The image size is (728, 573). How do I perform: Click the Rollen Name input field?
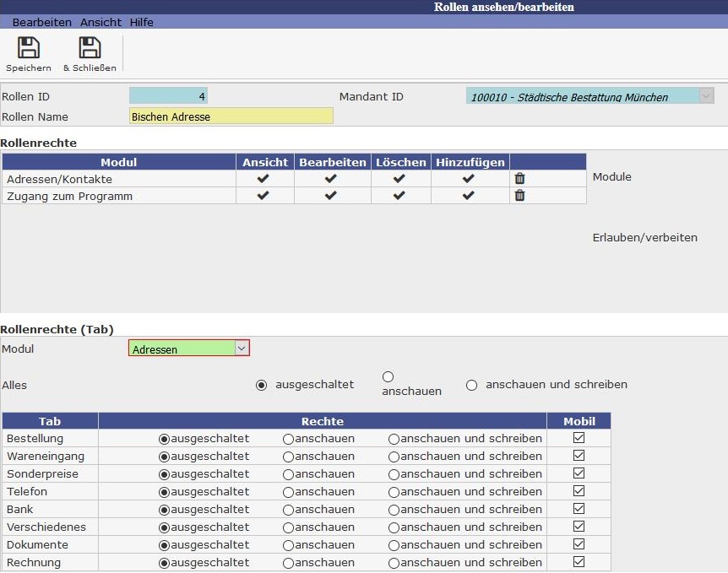pyautogui.click(x=231, y=116)
